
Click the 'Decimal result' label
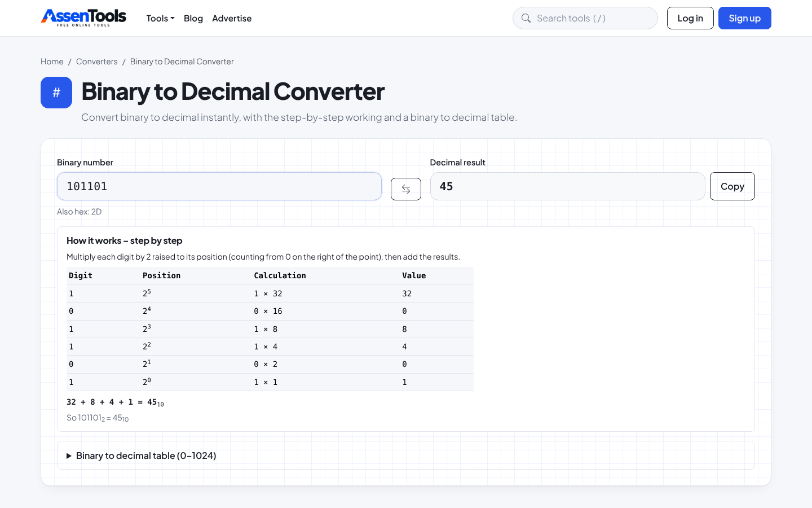(x=458, y=163)
